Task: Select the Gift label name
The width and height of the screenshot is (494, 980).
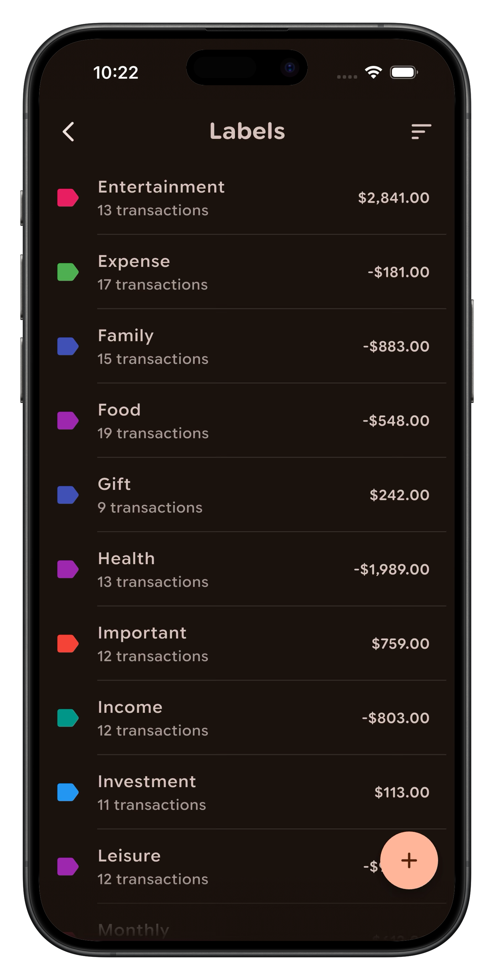Action: click(x=114, y=484)
